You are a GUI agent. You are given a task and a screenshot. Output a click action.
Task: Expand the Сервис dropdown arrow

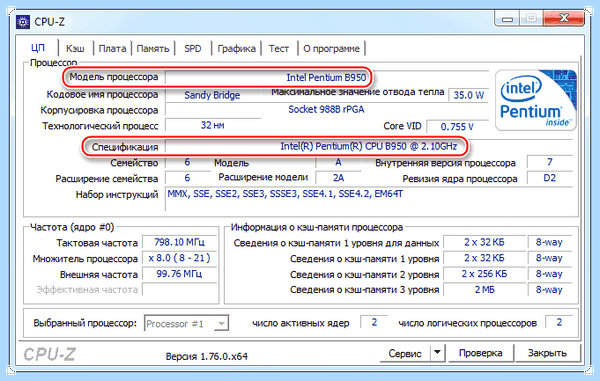pos(438,353)
